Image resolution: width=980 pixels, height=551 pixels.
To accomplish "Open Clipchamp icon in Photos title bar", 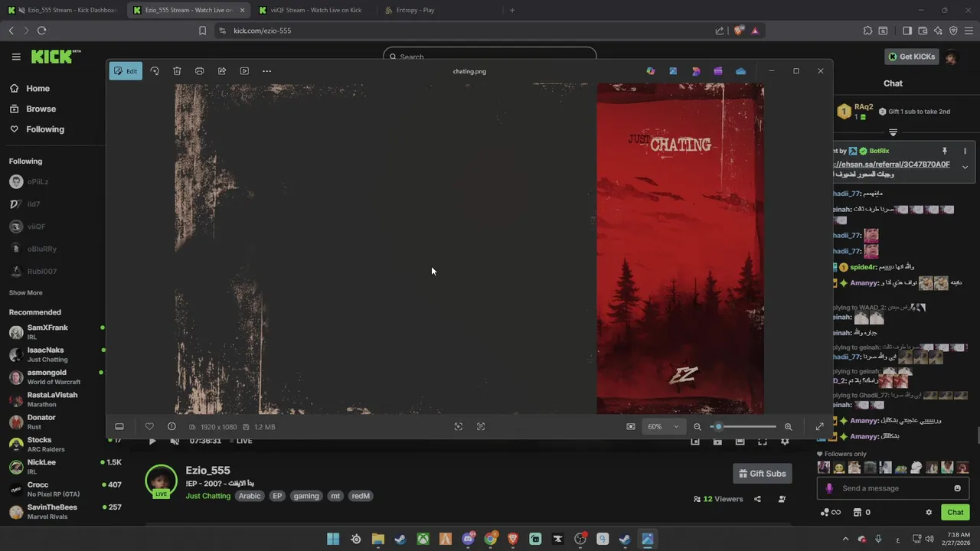I will point(718,71).
